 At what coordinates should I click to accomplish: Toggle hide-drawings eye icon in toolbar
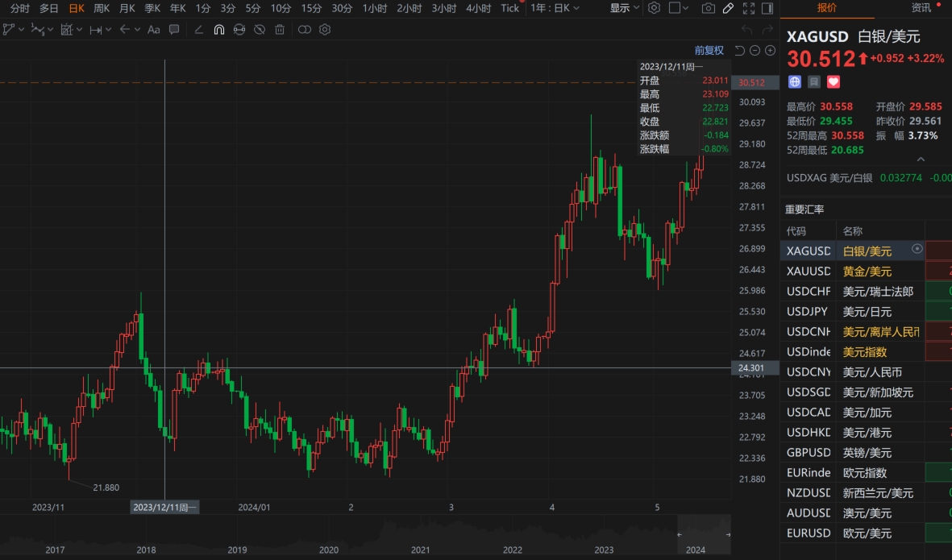tap(259, 30)
